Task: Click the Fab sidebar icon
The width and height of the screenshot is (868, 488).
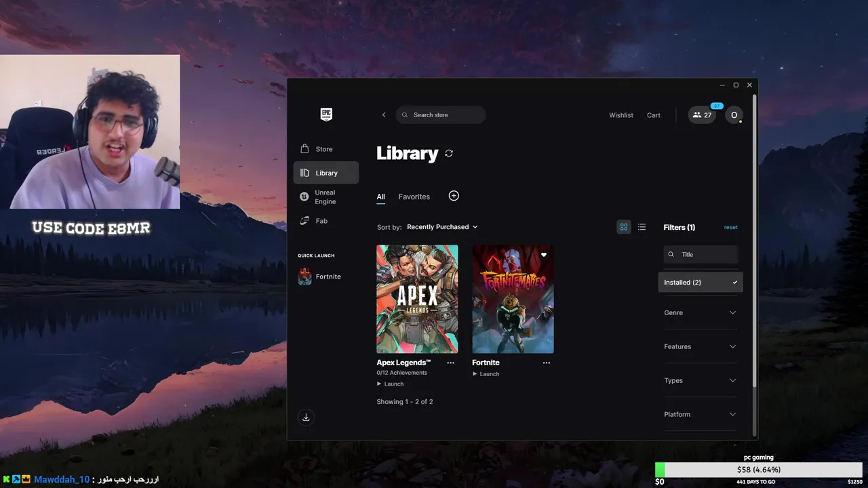Action: (304, 221)
